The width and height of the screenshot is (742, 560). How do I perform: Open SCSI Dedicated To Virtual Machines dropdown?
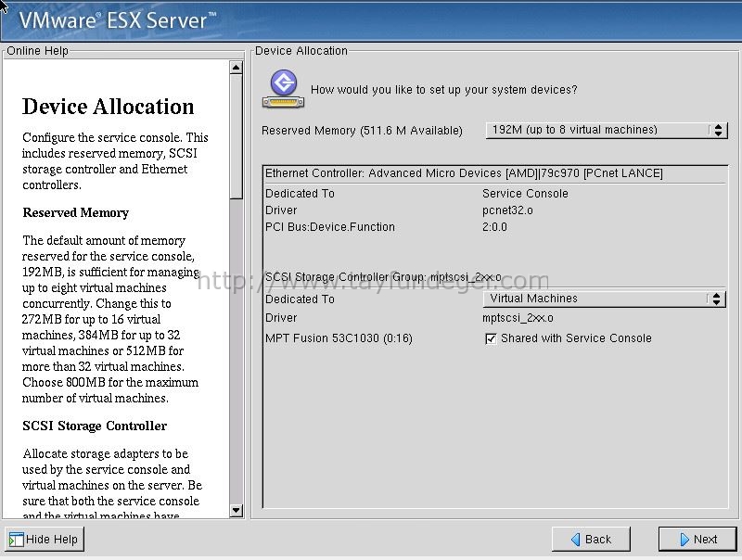point(604,299)
